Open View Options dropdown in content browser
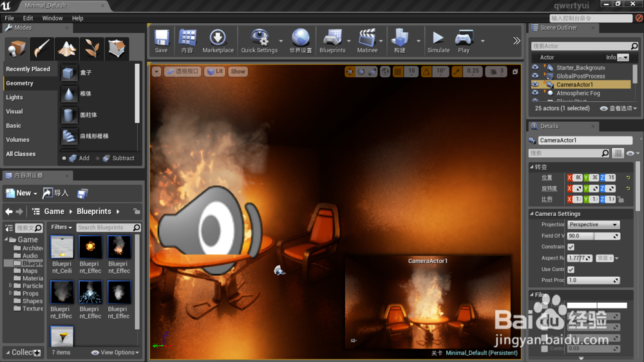The width and height of the screenshot is (644, 362). [x=115, y=352]
